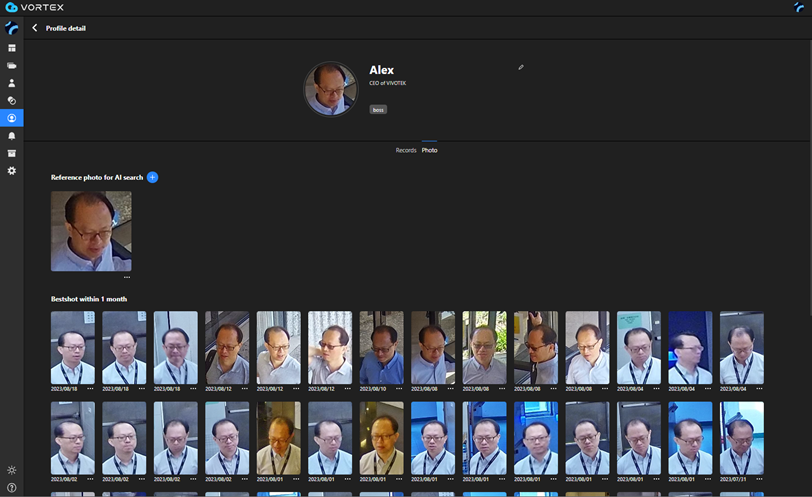
Task: Open options menu for first 2023/08/18 bestshot
Action: pyautogui.click(x=90, y=388)
